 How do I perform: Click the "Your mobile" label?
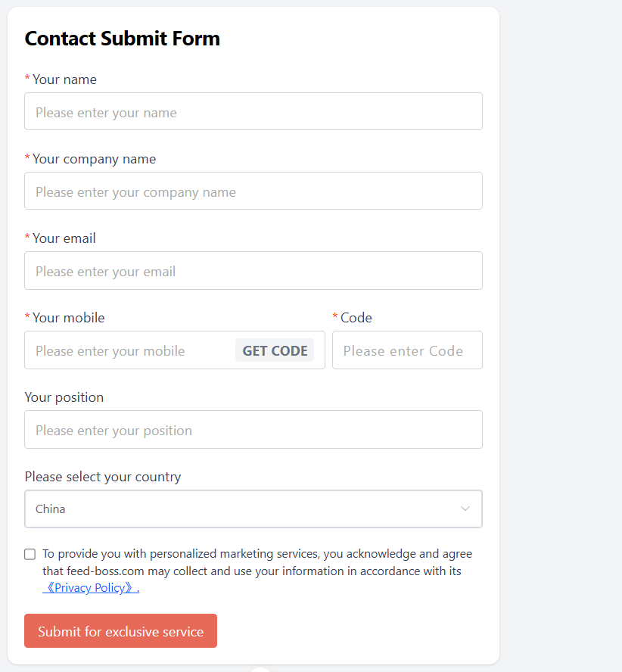pyautogui.click(x=69, y=318)
